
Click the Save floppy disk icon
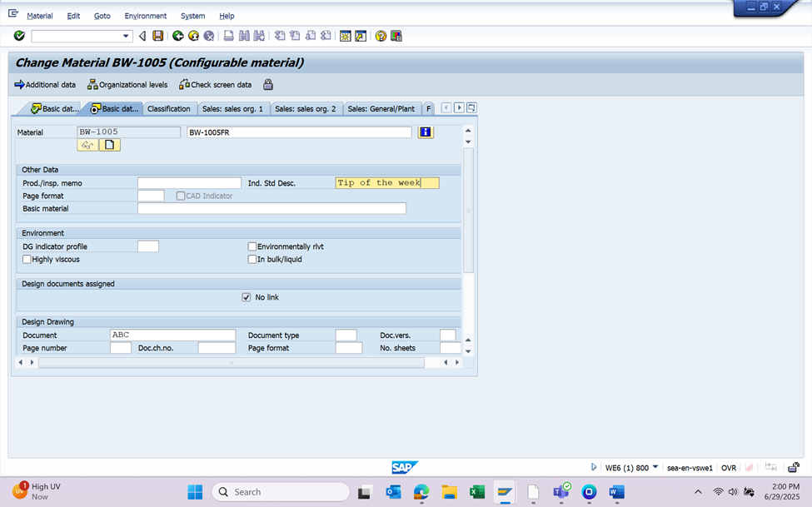tap(158, 36)
